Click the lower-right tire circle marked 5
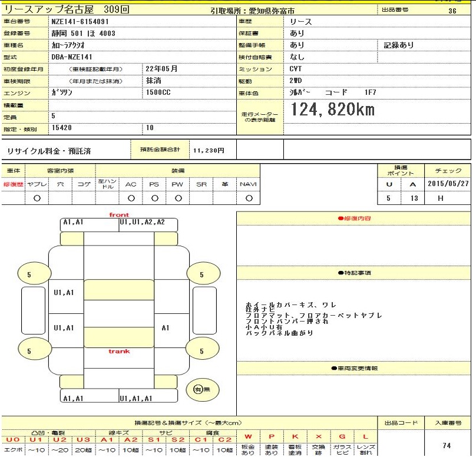The image size is (476, 457). pos(201,351)
